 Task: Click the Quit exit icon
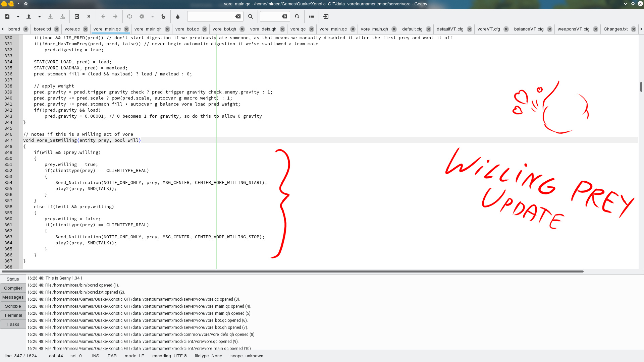[326, 16]
